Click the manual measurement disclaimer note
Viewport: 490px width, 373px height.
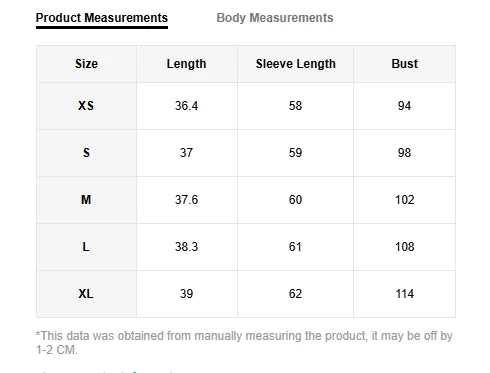pos(244,343)
